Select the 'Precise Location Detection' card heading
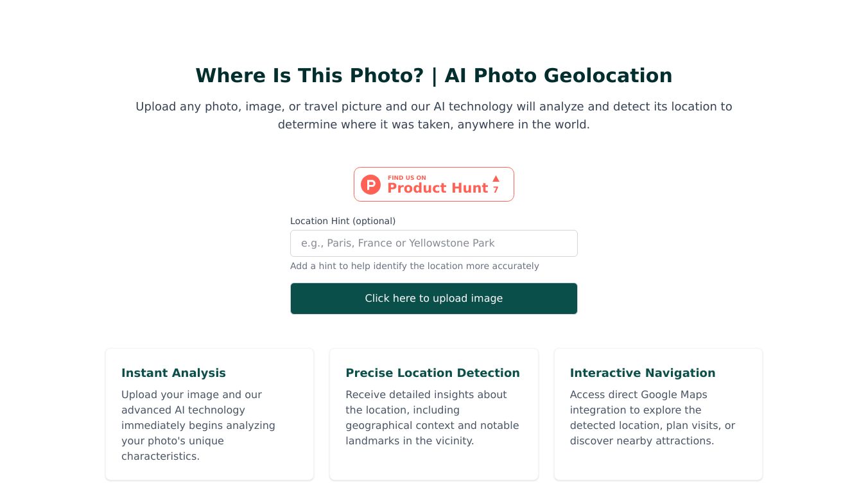Image resolution: width=868 pixels, height=488 pixels. [x=432, y=373]
